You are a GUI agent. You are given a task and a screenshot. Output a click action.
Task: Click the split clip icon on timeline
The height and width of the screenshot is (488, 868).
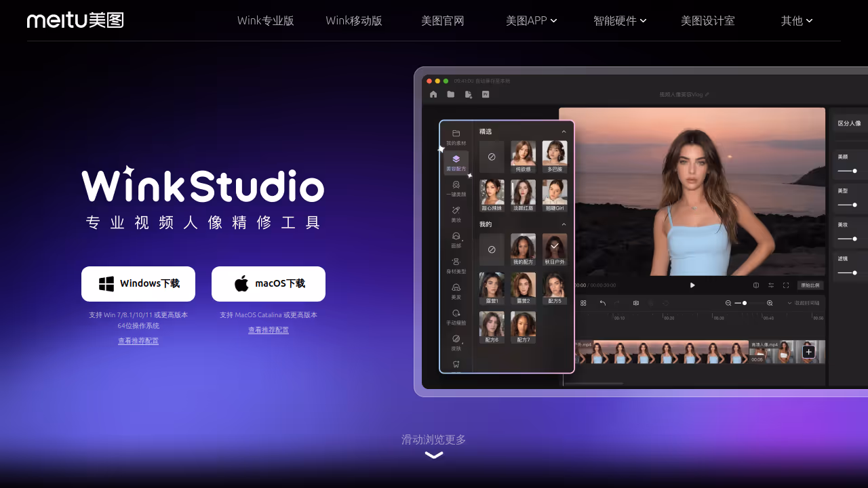click(636, 303)
